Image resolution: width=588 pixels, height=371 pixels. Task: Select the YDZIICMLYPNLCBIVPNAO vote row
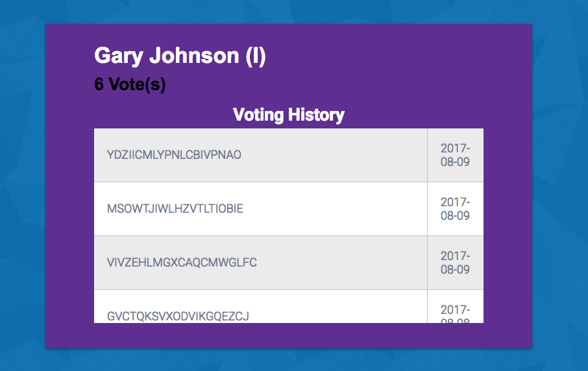click(289, 155)
